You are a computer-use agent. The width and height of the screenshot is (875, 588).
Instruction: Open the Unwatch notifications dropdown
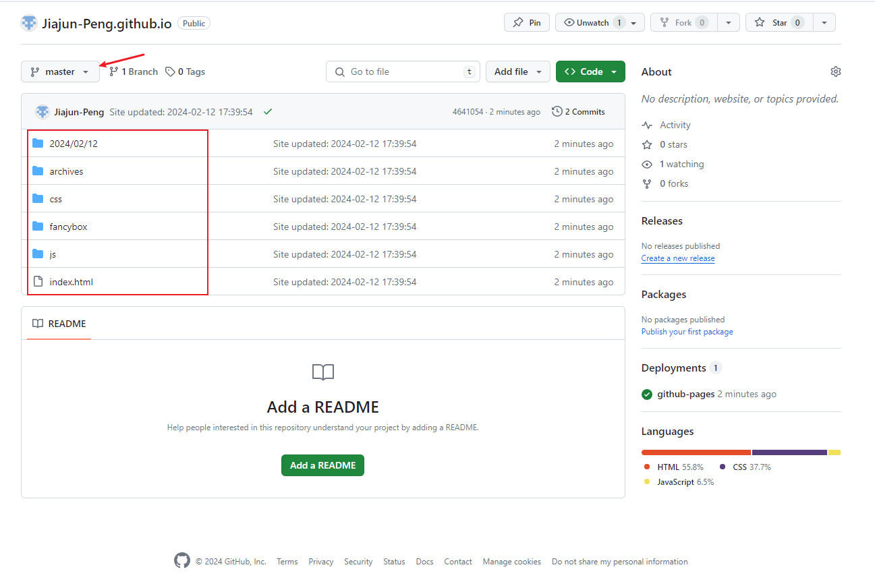600,22
